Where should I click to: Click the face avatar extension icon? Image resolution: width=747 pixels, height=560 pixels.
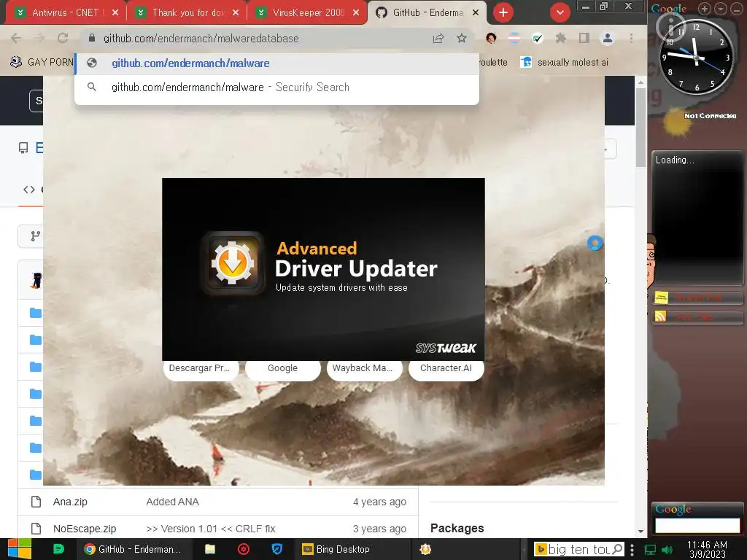491,38
